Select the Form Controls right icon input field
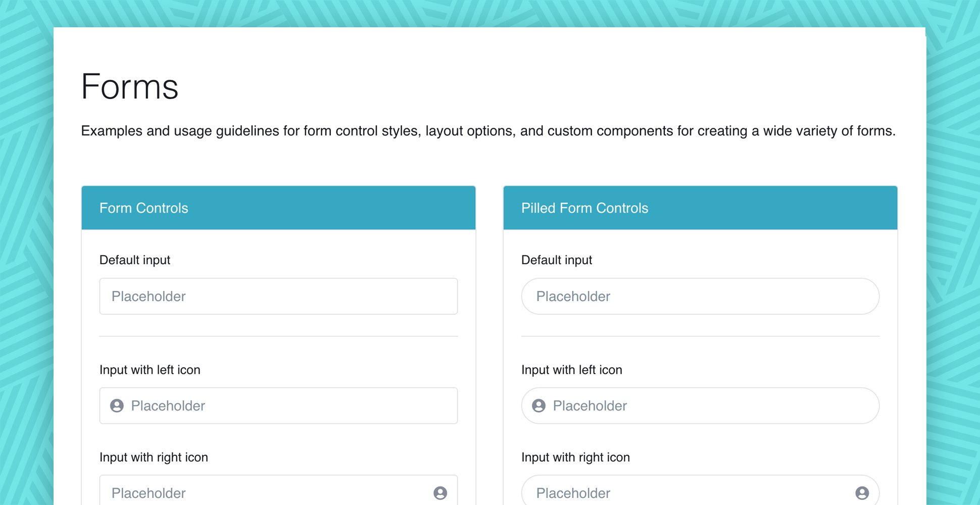This screenshot has width=980, height=505. [x=263, y=493]
